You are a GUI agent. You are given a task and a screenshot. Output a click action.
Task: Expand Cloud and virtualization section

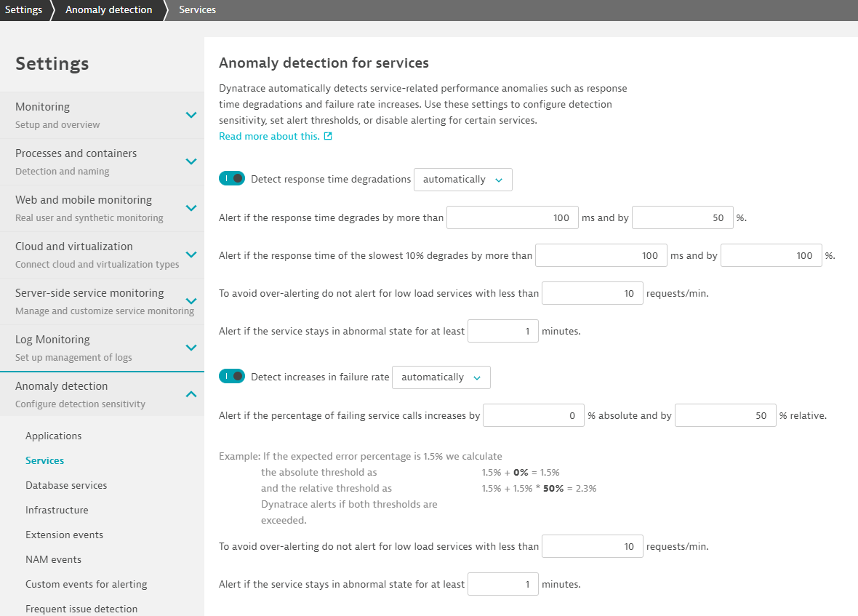(191, 255)
